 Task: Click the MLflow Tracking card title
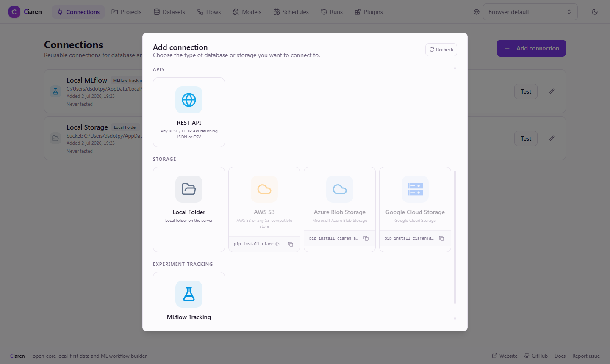189,317
